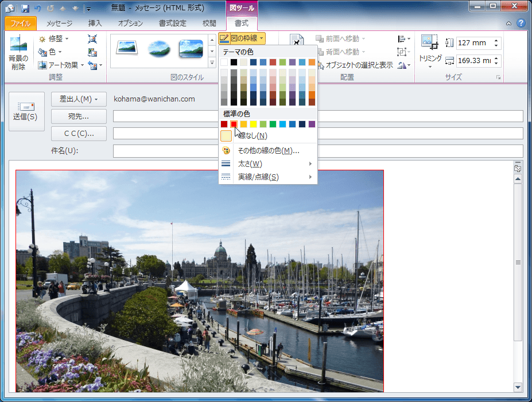Click the help question mark icon
The image size is (532, 402).
pyautogui.click(x=521, y=23)
